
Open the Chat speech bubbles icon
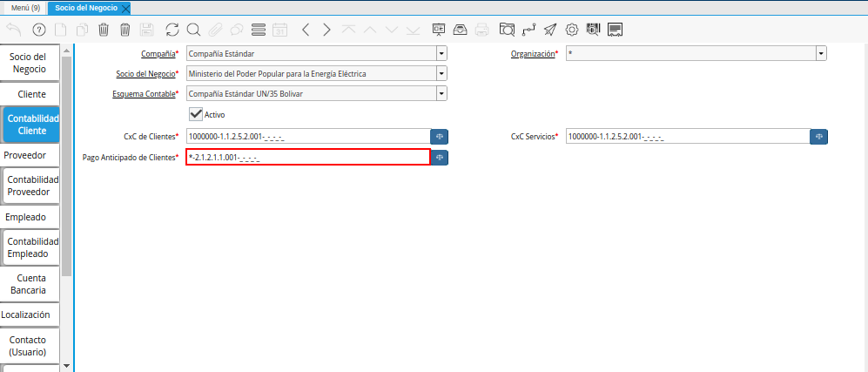237,30
